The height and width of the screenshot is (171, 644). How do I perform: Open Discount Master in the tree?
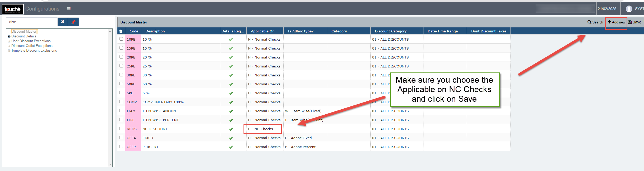coord(24,32)
